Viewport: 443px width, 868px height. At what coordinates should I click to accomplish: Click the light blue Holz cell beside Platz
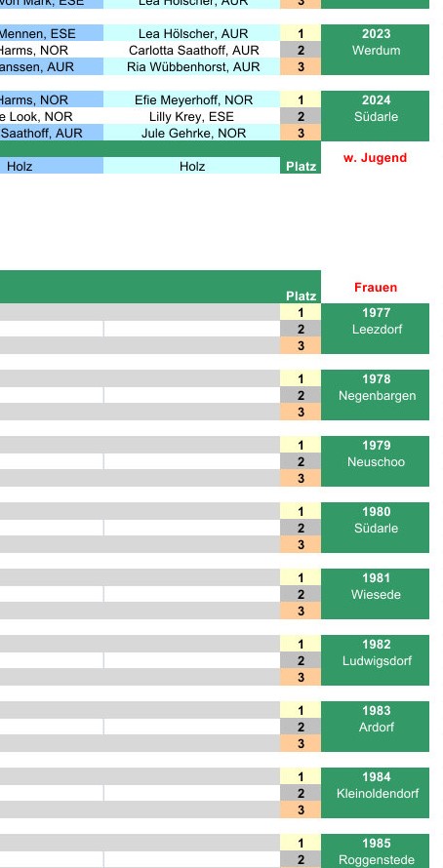tap(191, 166)
